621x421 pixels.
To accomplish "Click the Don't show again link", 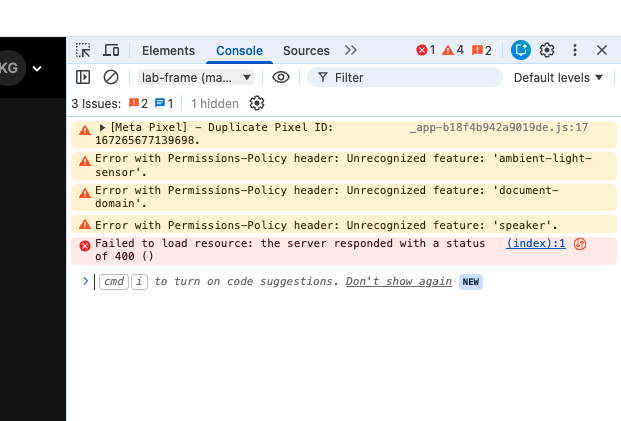I will point(399,282).
